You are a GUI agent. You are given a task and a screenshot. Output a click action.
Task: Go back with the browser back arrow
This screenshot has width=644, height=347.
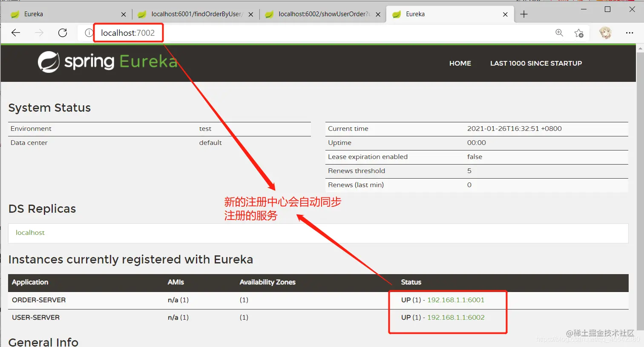click(x=16, y=33)
